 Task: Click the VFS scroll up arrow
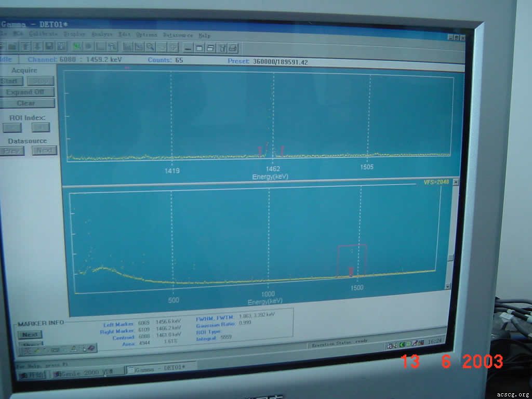[456, 182]
